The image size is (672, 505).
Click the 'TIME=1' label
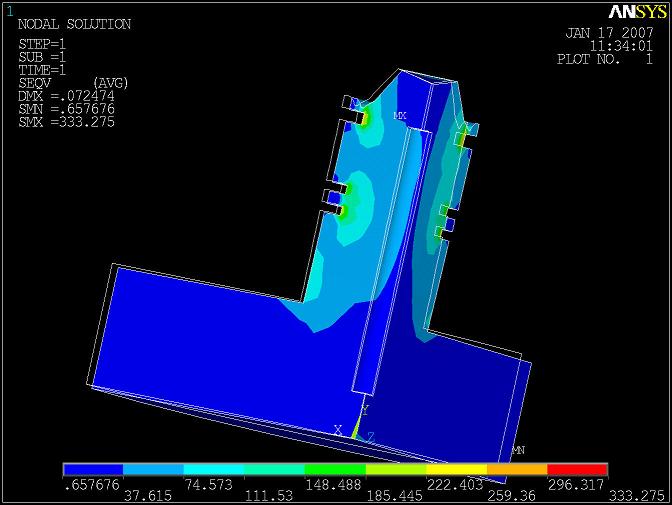click(42, 70)
